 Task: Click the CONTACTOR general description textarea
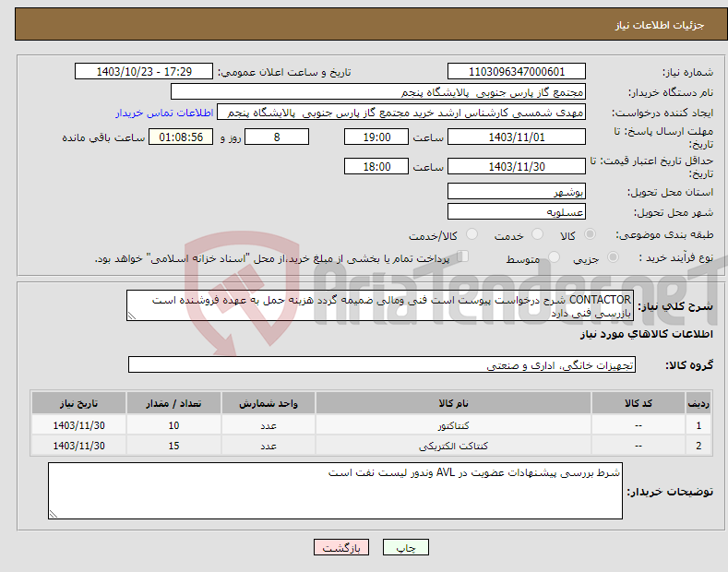tap(380, 305)
